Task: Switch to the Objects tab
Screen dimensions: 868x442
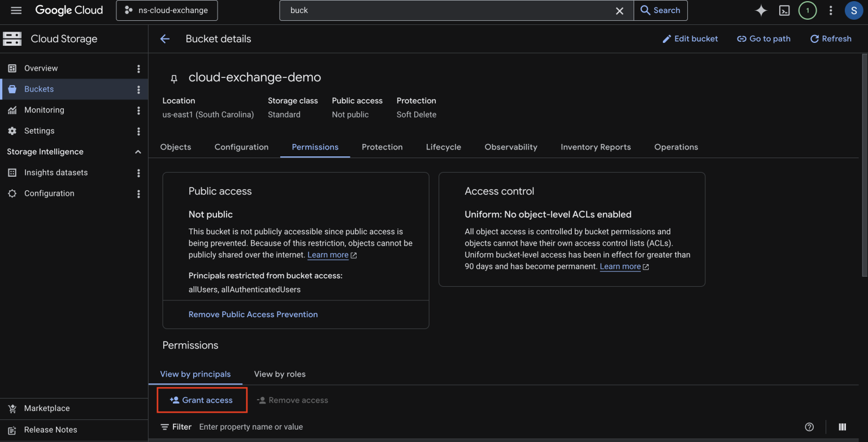Action: point(176,147)
